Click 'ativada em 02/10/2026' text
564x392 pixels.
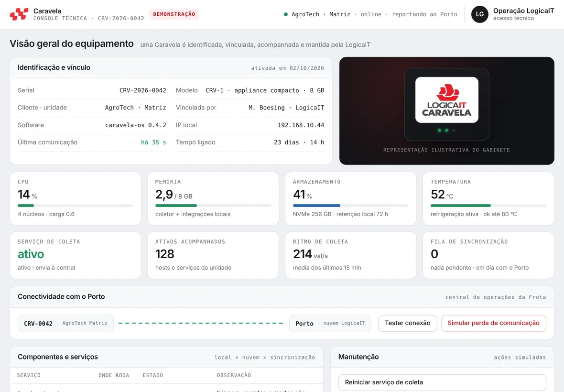tap(287, 68)
